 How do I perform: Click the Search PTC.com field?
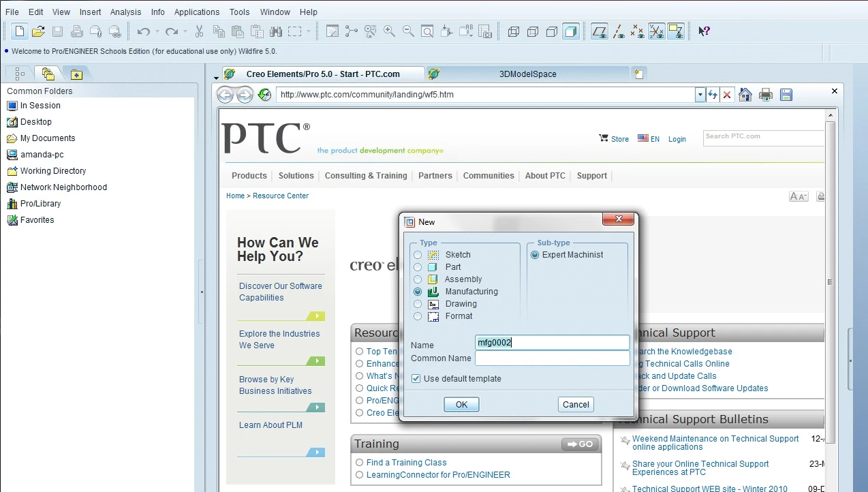tap(764, 137)
